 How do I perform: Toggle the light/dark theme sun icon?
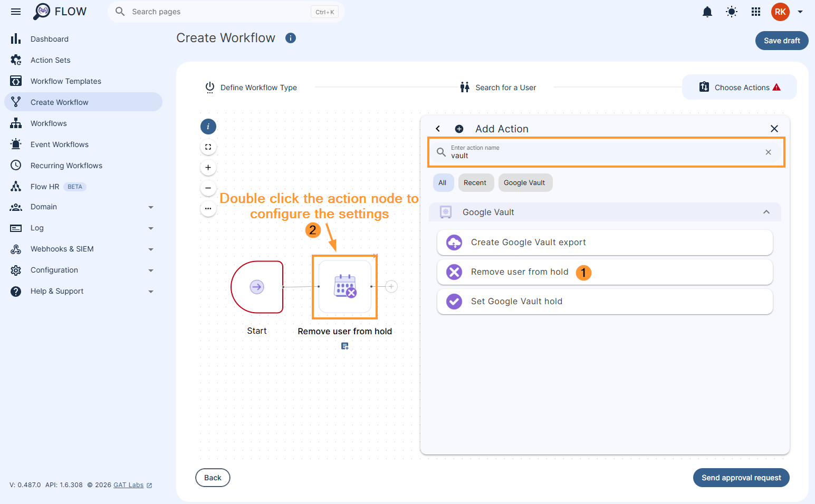click(732, 12)
